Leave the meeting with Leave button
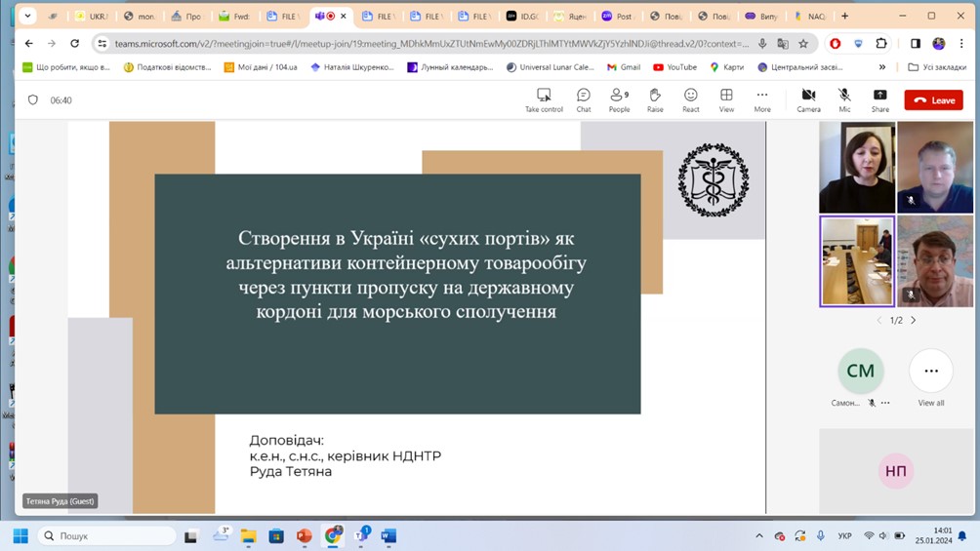The width and height of the screenshot is (980, 551). click(x=934, y=99)
